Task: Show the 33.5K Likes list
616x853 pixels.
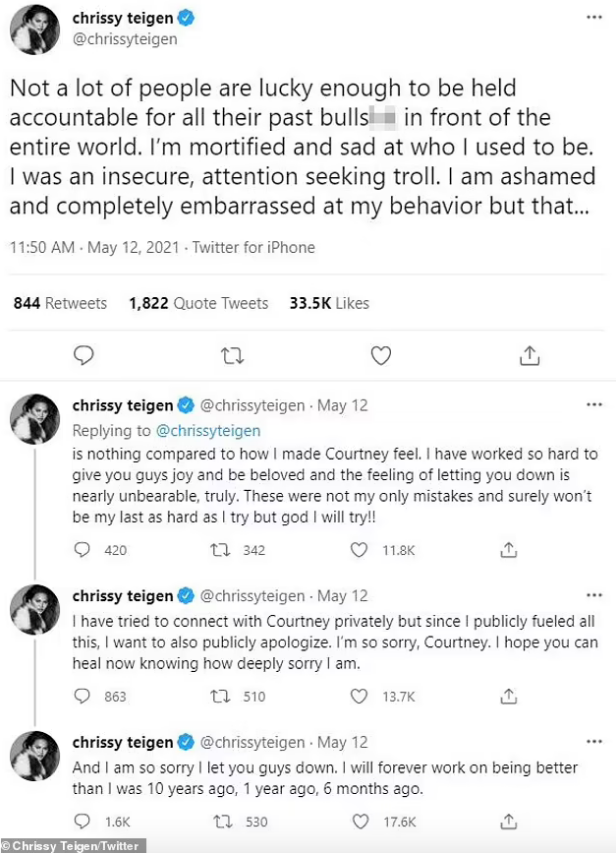Action: click(329, 303)
